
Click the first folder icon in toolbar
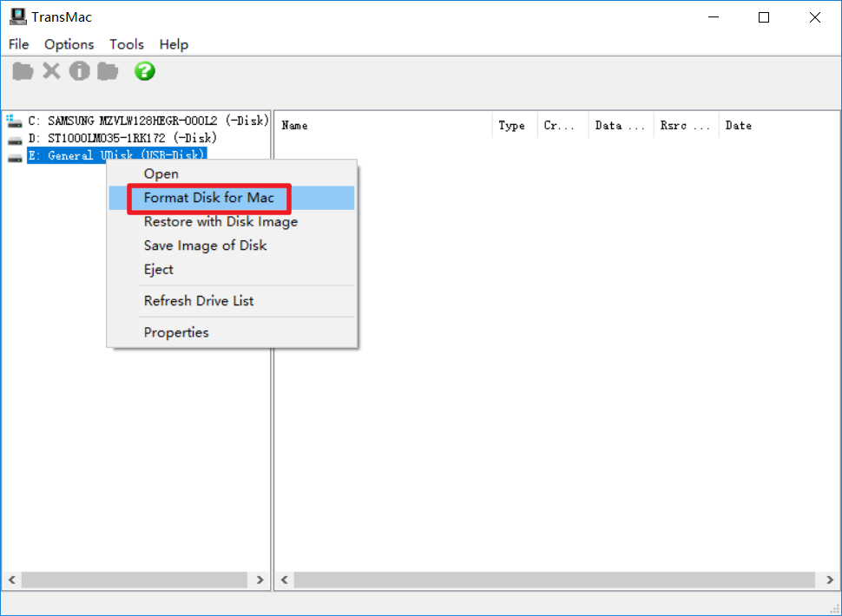point(23,71)
